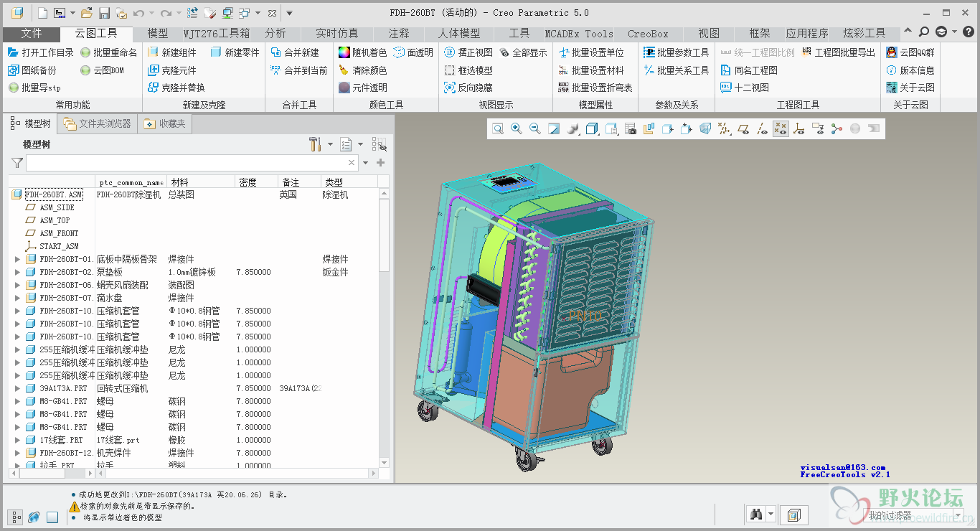
Task: Click the 工程图批量导出 button
Action: [x=838, y=52]
